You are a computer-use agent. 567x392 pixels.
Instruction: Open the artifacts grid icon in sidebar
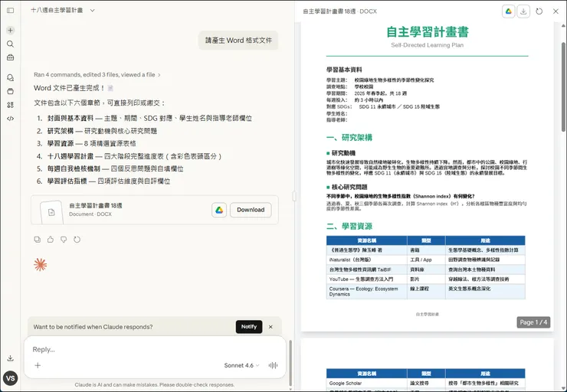point(10,105)
